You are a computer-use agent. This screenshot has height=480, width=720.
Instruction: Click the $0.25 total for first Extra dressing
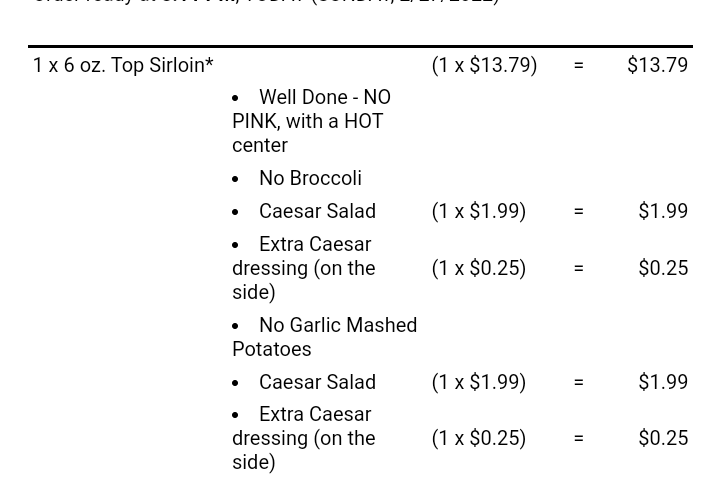pyautogui.click(x=663, y=268)
